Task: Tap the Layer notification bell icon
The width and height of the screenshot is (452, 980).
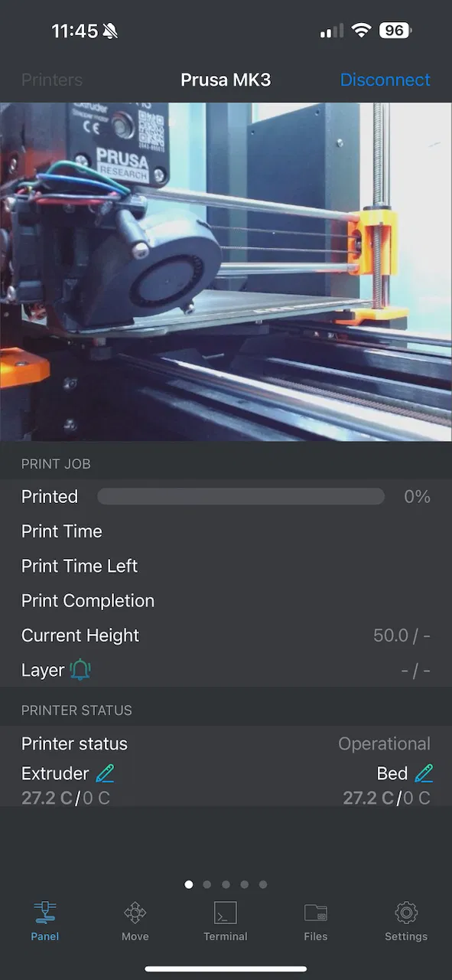Action: pyautogui.click(x=80, y=670)
